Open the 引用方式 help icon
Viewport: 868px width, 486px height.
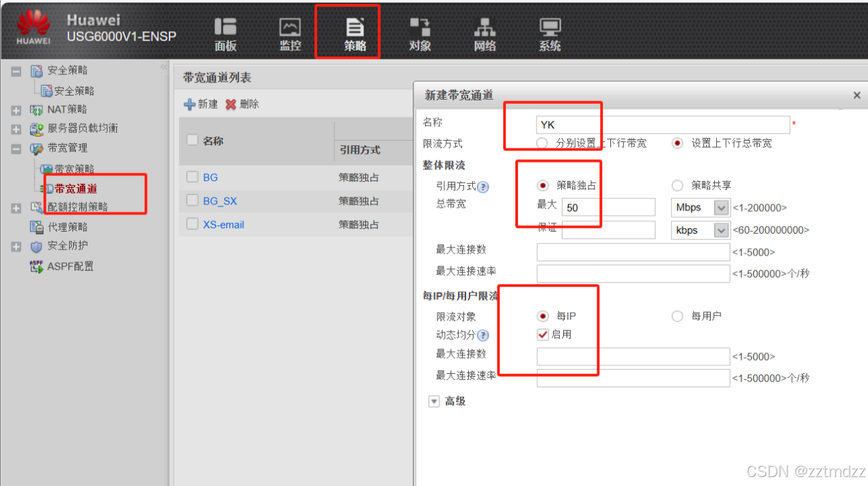pos(483,186)
